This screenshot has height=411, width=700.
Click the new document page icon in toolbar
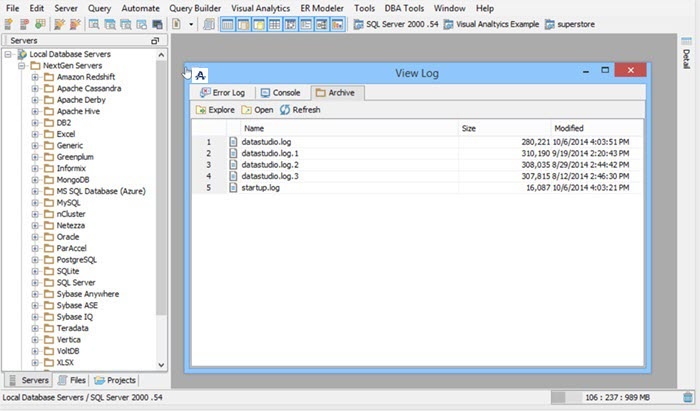click(176, 24)
